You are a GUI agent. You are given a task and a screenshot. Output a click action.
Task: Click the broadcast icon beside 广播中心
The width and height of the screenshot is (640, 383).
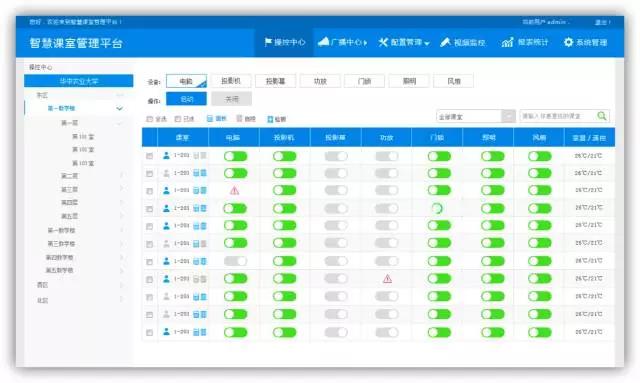(x=323, y=41)
